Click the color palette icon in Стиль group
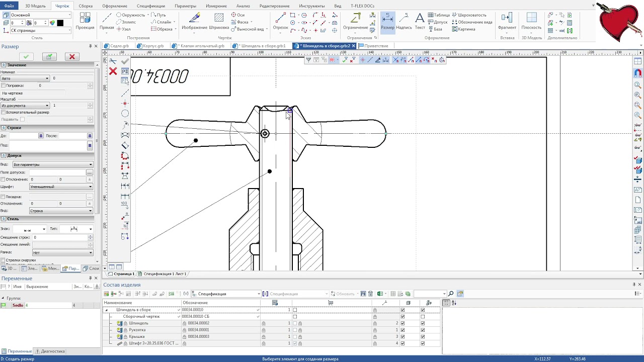644x362 pixels. (52, 23)
